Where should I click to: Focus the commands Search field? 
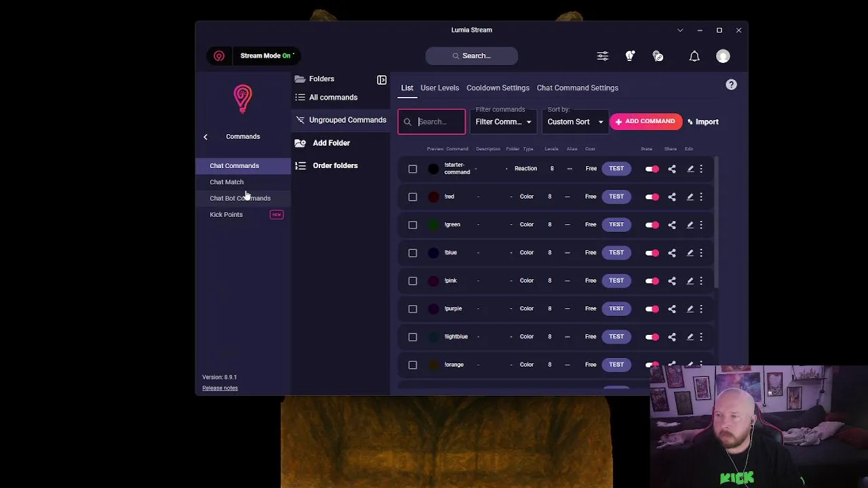pyautogui.click(x=431, y=122)
